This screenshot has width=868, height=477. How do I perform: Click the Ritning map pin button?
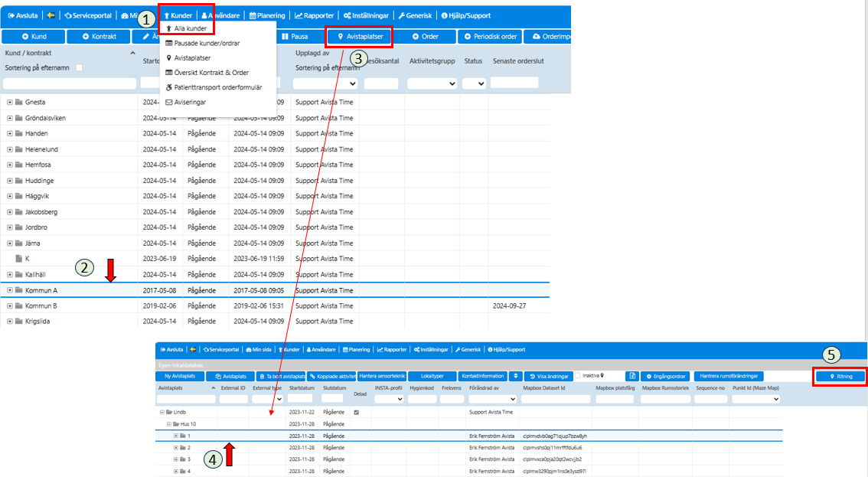[840, 376]
